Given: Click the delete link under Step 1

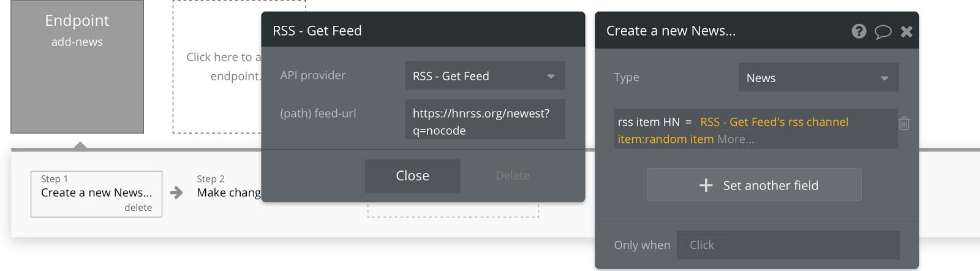Looking at the screenshot, I should (x=138, y=208).
